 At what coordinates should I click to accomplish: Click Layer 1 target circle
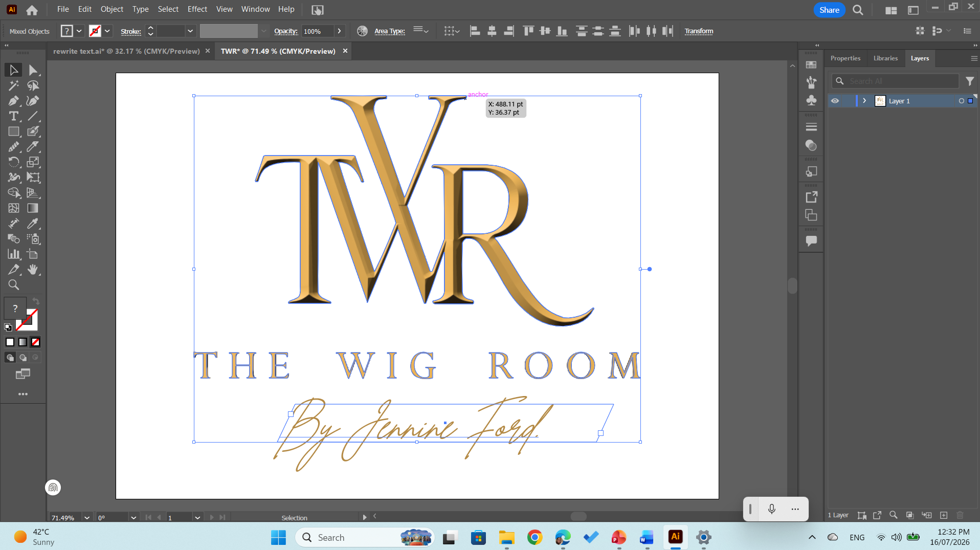coord(962,101)
